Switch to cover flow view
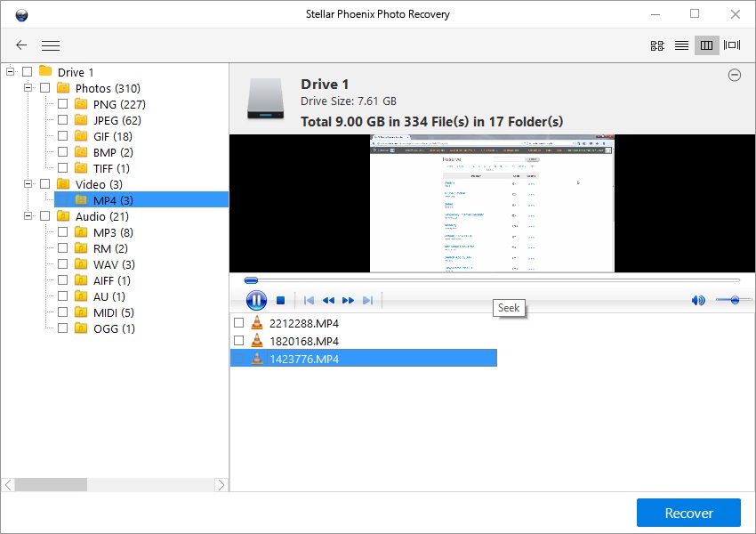 731,44
